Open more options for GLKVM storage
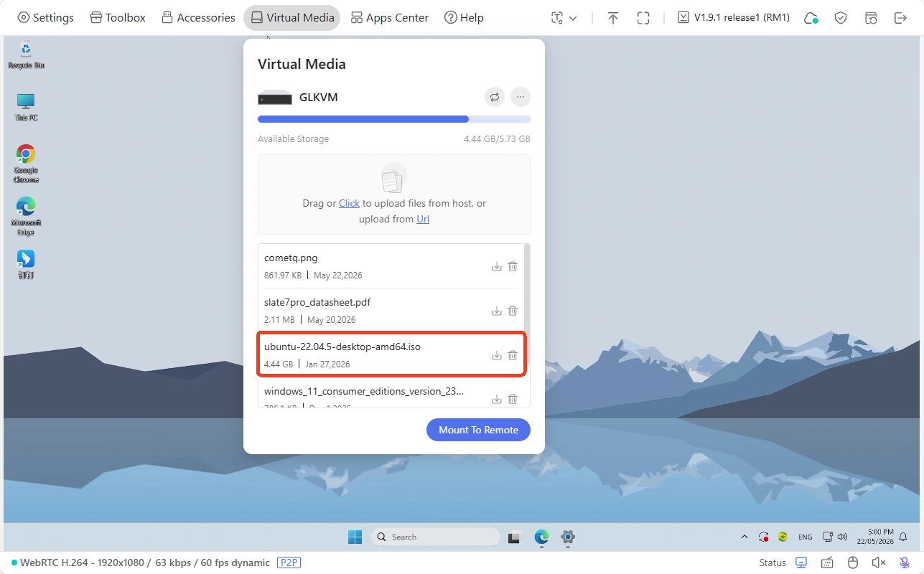The image size is (924, 574). (x=521, y=97)
